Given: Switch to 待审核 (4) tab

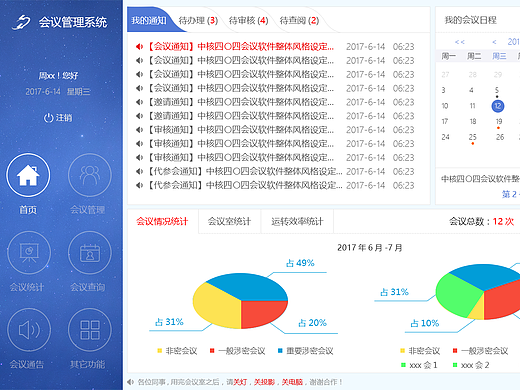Looking at the screenshot, I should coord(248,21).
